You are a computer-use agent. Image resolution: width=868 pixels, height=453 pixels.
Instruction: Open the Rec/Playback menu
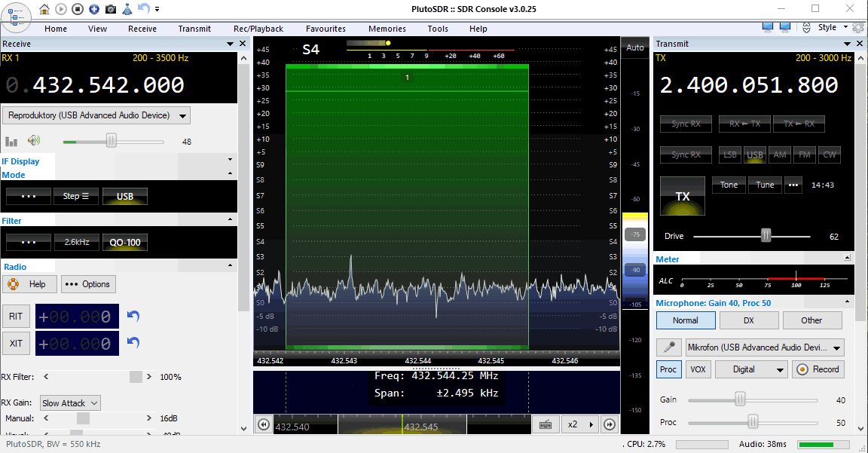click(258, 29)
